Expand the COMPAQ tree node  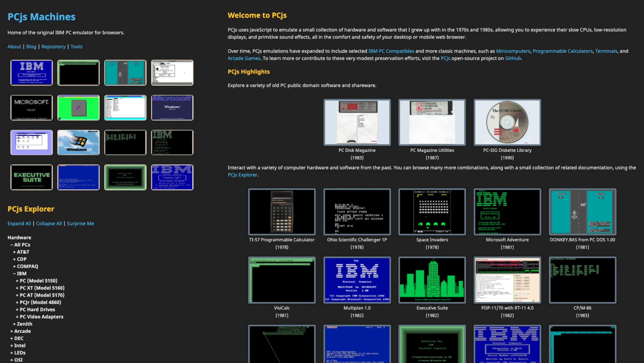26,266
